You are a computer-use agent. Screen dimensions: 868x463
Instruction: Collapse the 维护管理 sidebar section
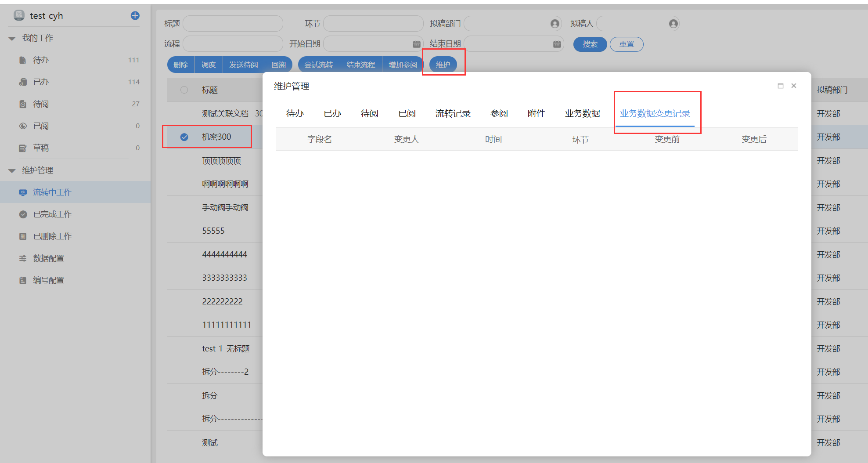point(12,170)
